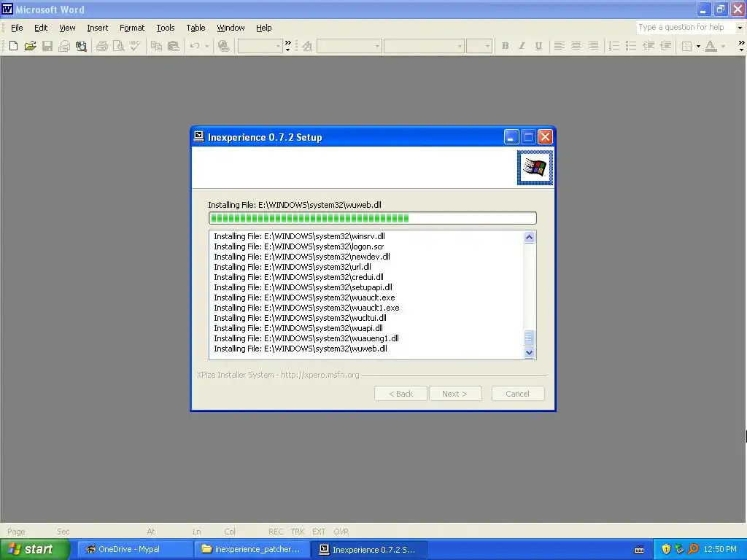This screenshot has height=560, width=747.
Task: Expand Standard toolbar overflow options
Action: [x=287, y=46]
